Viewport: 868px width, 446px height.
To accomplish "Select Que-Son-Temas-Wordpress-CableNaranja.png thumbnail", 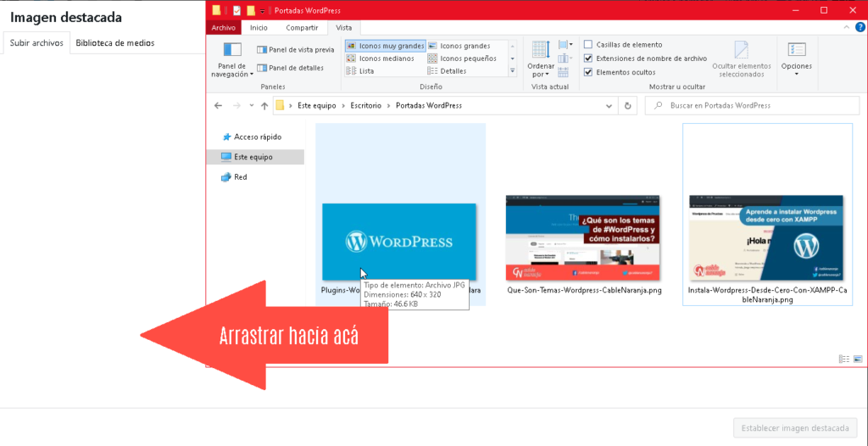I will point(583,237).
